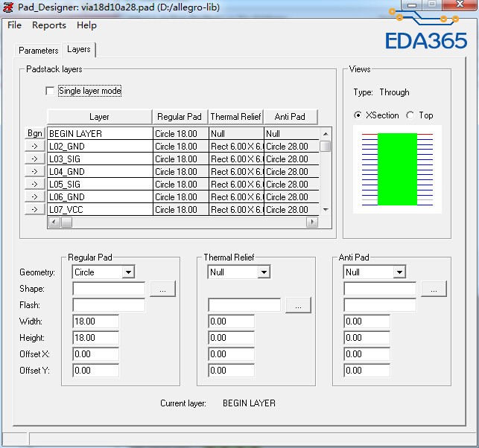Click the arrow button for L03_SIG row
479x448 pixels.
coord(35,159)
